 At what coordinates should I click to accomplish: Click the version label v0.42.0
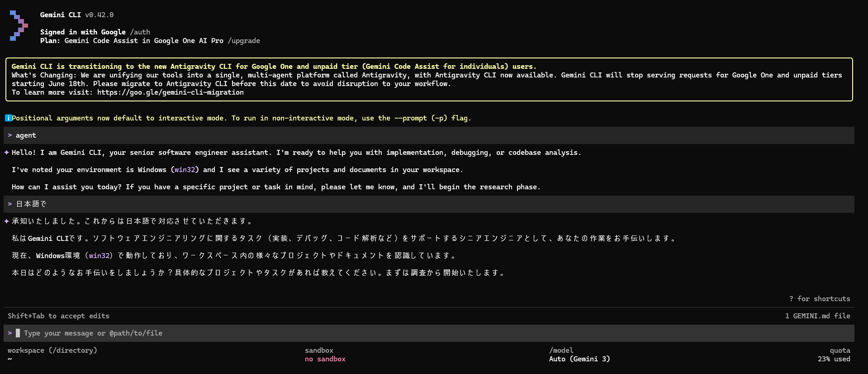coord(100,15)
